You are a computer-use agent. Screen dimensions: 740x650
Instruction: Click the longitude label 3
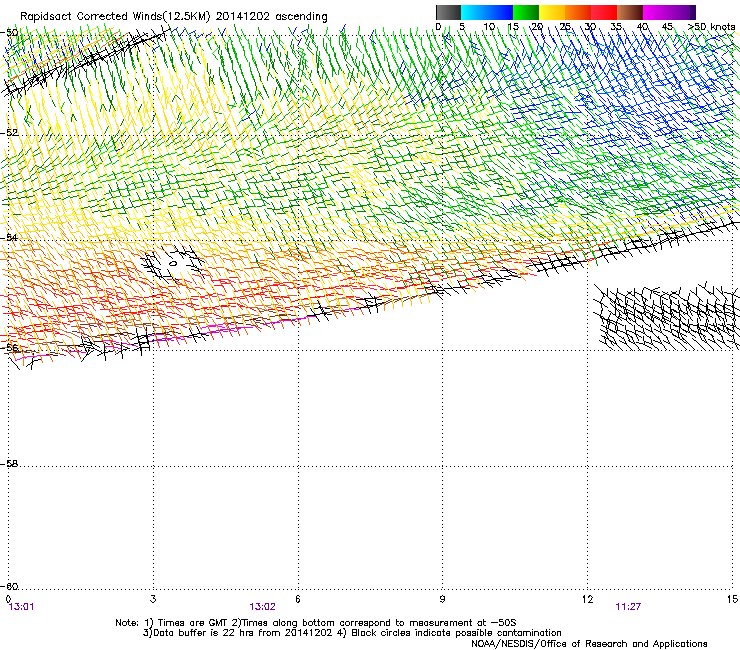pos(153,599)
